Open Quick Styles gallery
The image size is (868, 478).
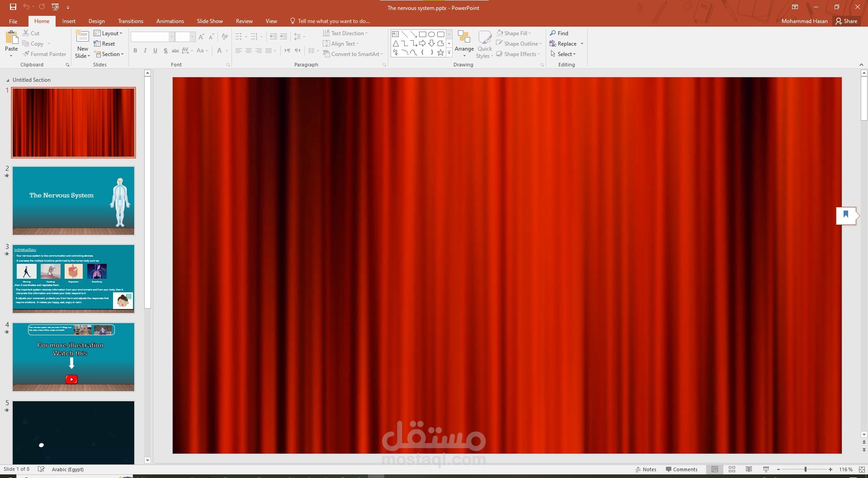485,44
